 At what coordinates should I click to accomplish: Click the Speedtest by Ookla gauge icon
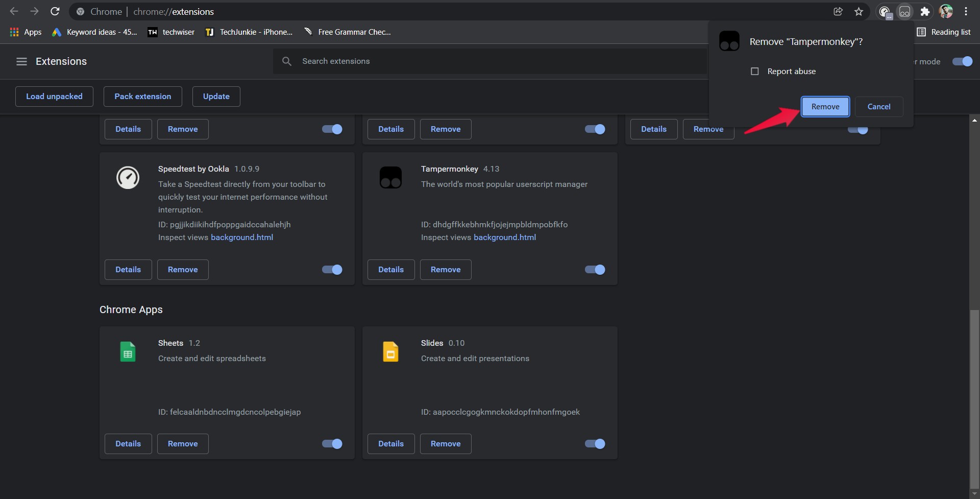point(128,177)
